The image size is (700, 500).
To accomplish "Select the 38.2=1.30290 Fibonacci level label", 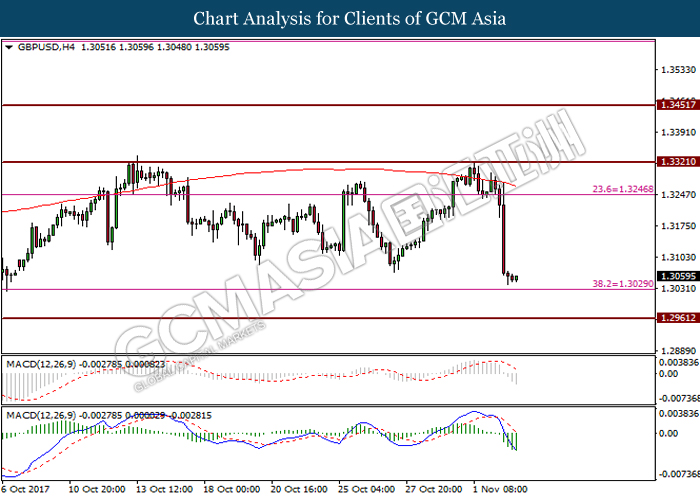I will click(x=623, y=283).
